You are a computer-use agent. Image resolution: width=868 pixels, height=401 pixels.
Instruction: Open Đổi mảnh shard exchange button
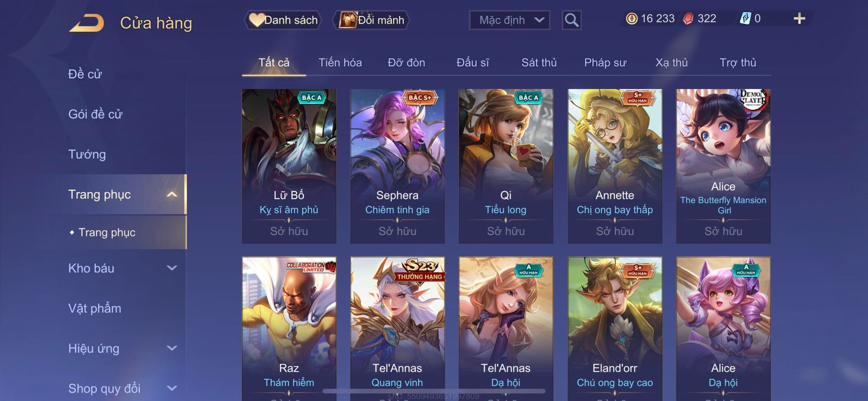pyautogui.click(x=371, y=20)
